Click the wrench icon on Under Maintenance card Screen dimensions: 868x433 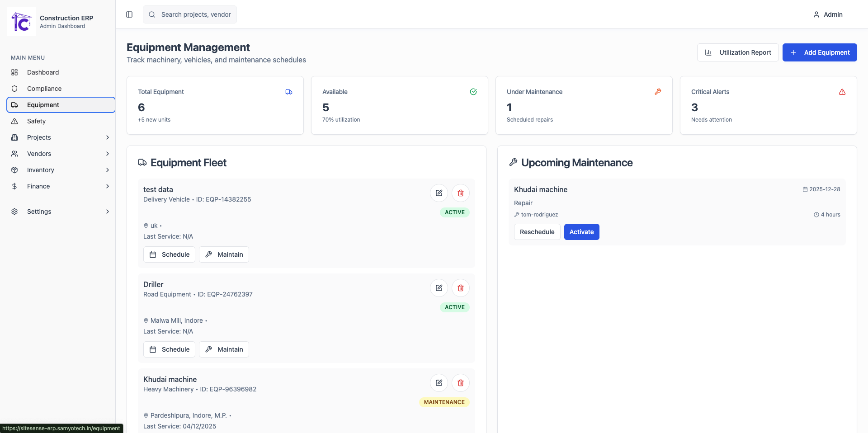[x=658, y=92]
